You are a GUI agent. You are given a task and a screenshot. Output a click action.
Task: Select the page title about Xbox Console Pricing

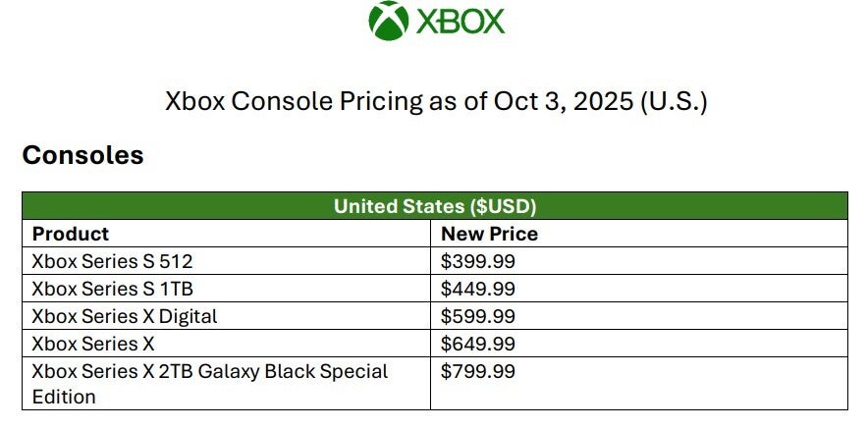(436, 102)
